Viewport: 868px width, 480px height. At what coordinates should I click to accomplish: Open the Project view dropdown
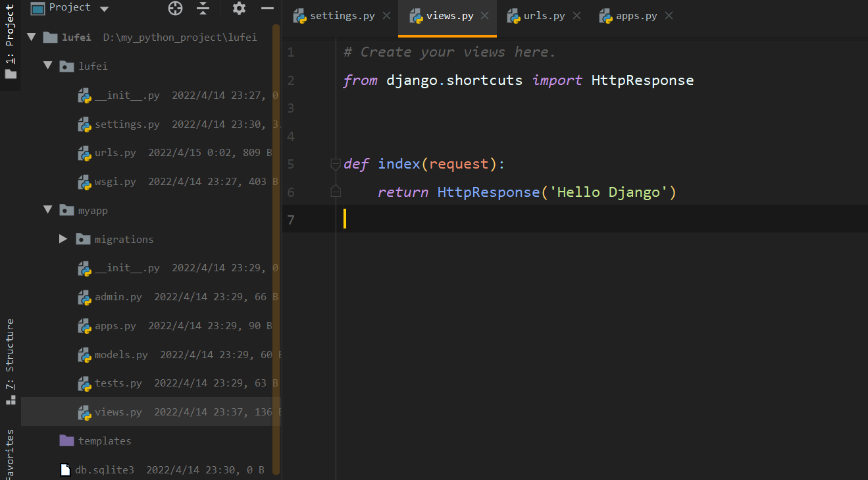[104, 8]
